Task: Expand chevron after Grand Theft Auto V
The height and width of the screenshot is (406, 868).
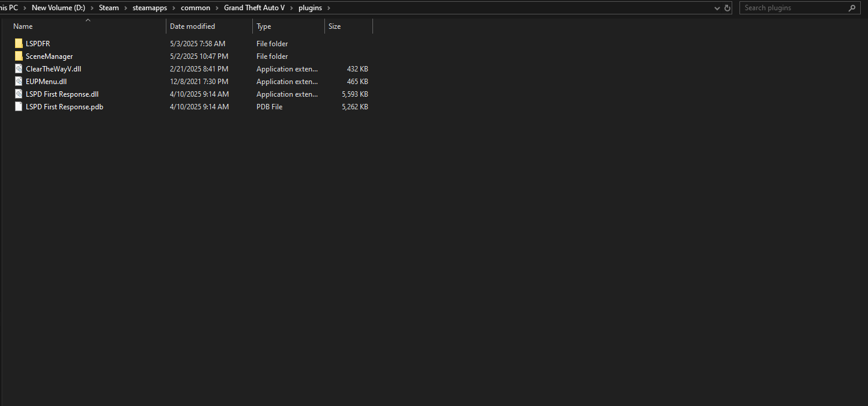Action: (291, 8)
